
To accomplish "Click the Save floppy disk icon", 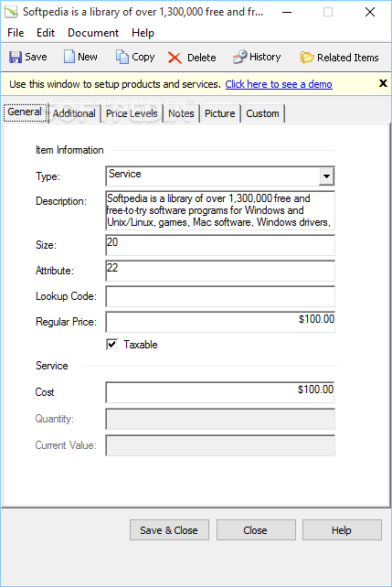I will (16, 57).
